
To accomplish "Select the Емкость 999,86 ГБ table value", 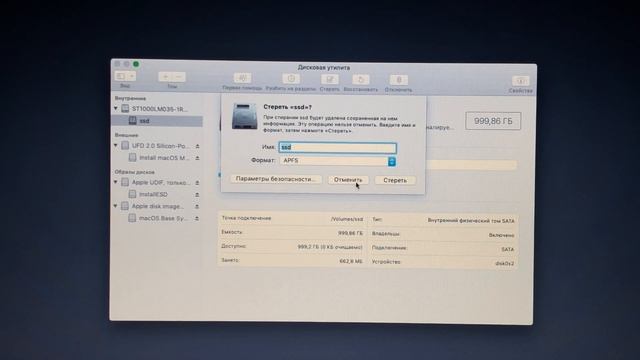I will tap(350, 233).
